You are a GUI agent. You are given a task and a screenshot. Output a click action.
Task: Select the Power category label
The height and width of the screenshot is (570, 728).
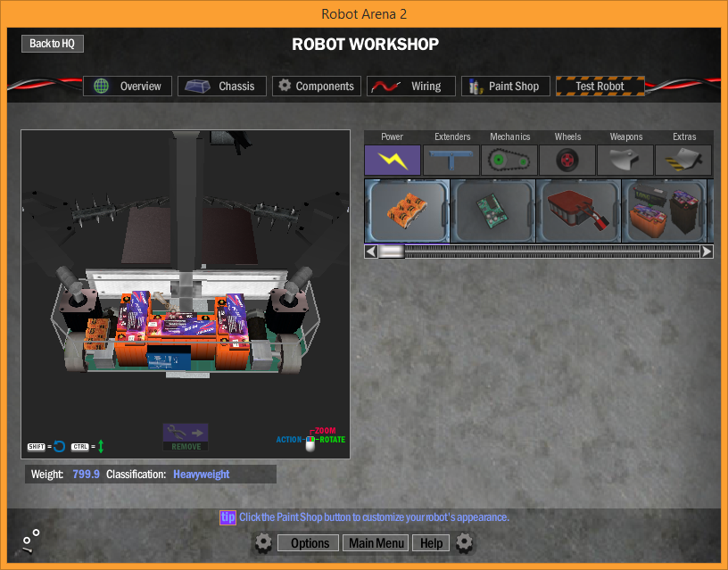pos(392,137)
